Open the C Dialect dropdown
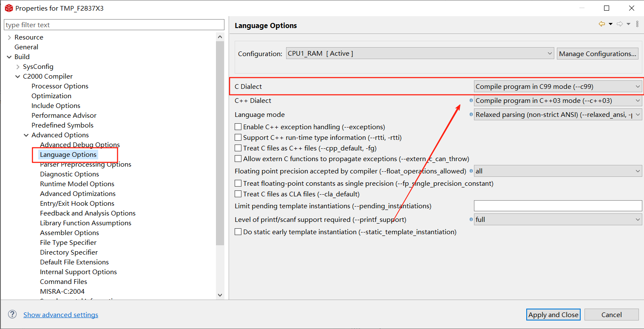The width and height of the screenshot is (644, 329). coord(557,87)
